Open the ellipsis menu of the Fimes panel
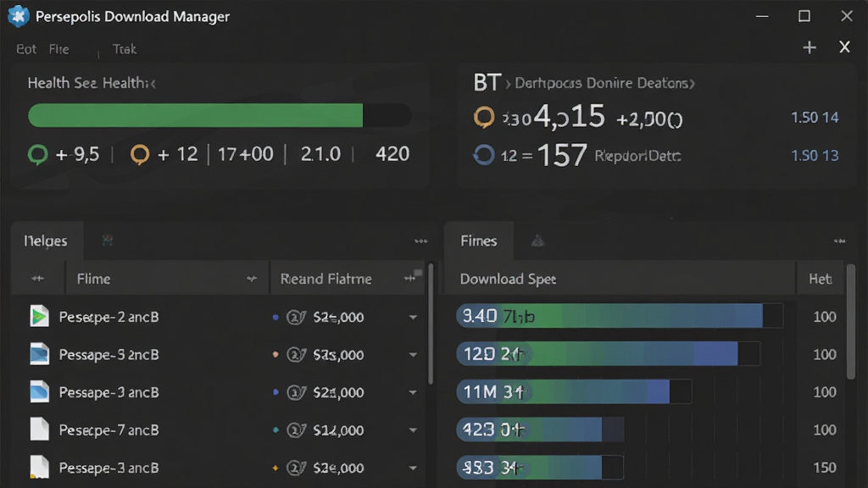The width and height of the screenshot is (868, 488). click(x=839, y=241)
